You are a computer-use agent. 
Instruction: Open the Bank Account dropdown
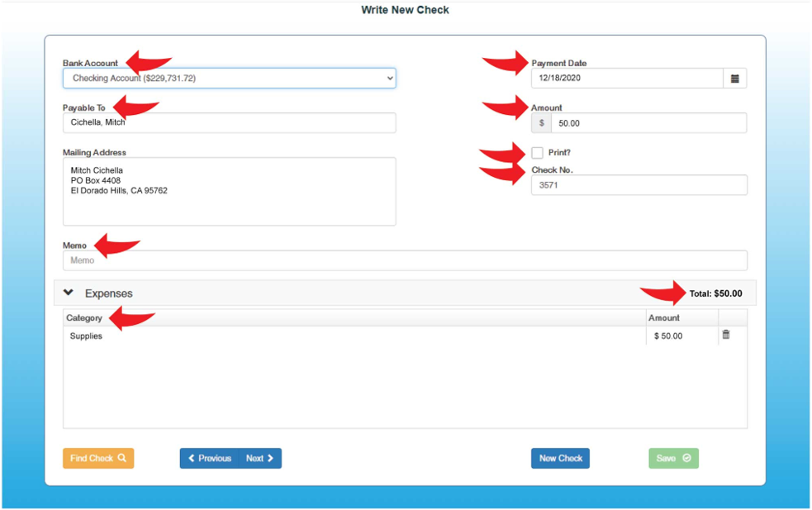click(x=229, y=79)
